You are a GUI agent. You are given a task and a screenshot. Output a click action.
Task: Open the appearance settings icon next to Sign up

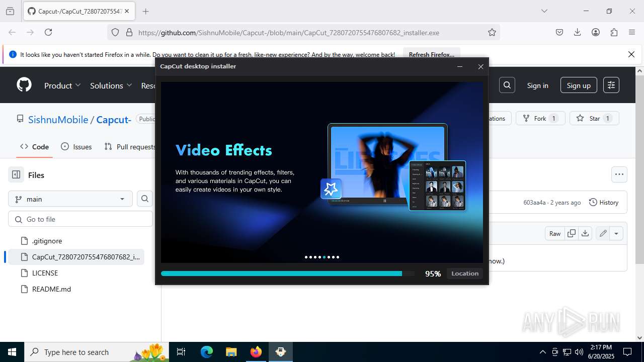611,85
